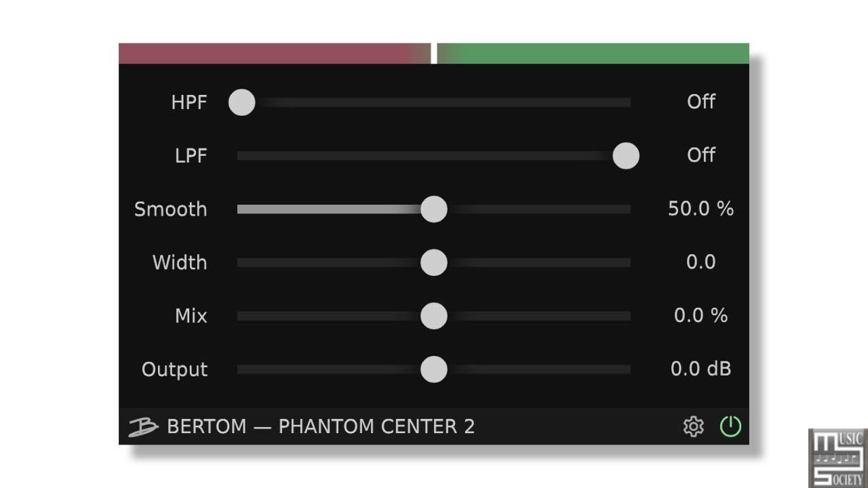
Task: Click the Bertom B logo icon
Action: point(143,427)
